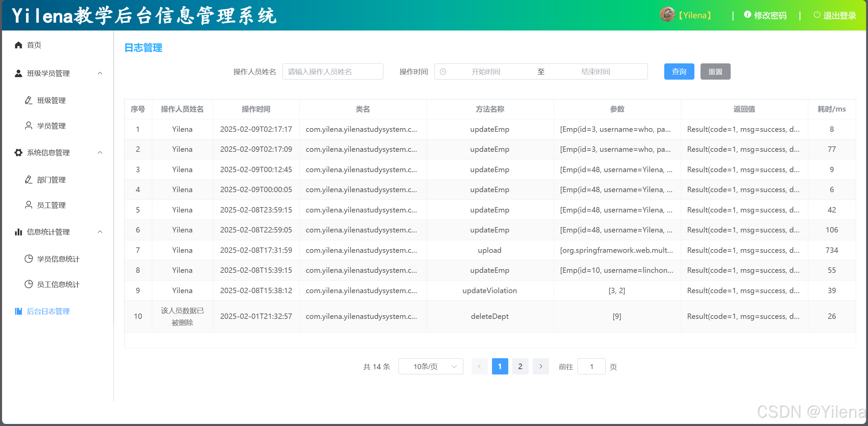Click the home icon beside 首页
The height and width of the screenshot is (426, 868).
pyautogui.click(x=18, y=45)
